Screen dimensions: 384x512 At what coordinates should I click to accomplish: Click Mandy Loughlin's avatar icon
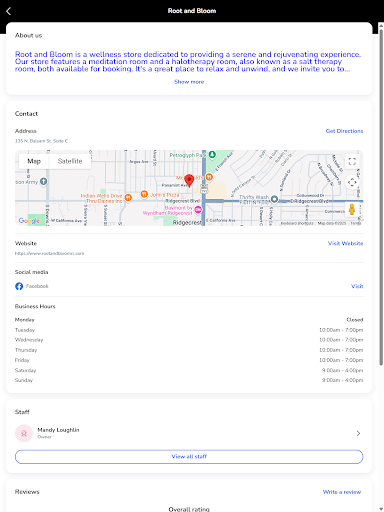pos(24,433)
